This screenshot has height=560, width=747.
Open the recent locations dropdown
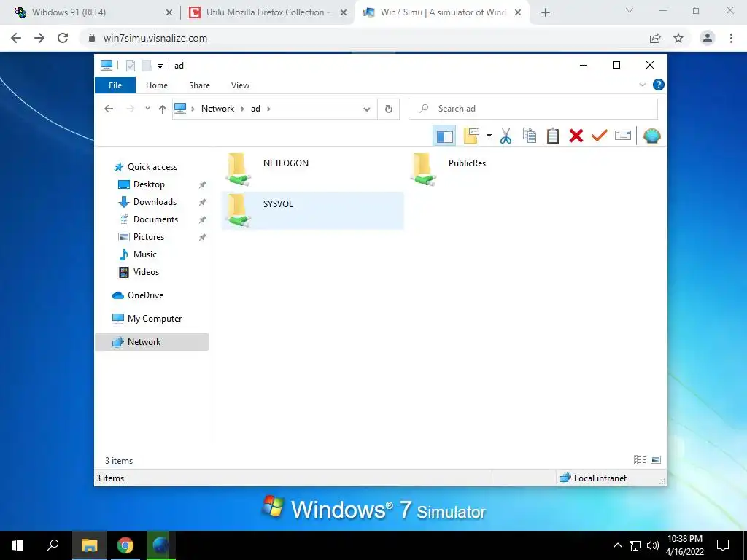(147, 109)
